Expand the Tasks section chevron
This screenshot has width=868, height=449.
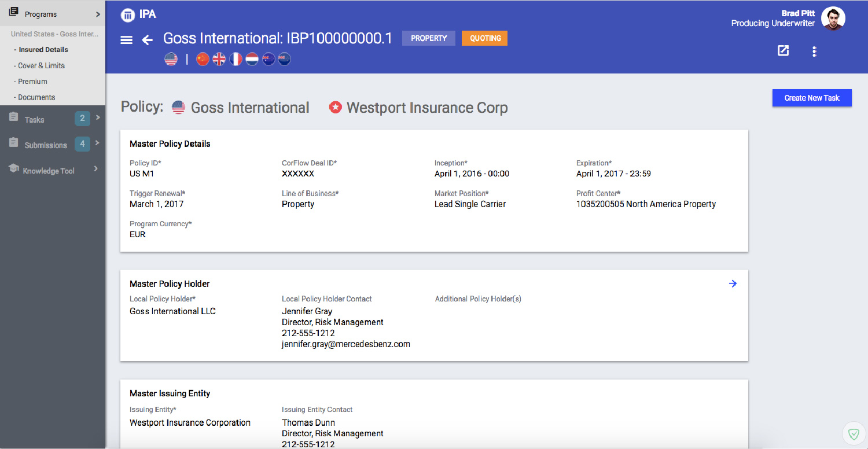click(x=98, y=117)
